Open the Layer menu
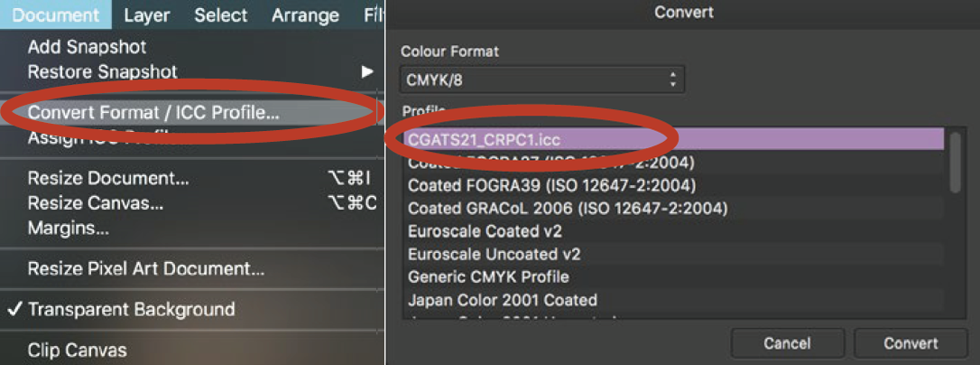Image resolution: width=980 pixels, height=365 pixels. pos(147,15)
